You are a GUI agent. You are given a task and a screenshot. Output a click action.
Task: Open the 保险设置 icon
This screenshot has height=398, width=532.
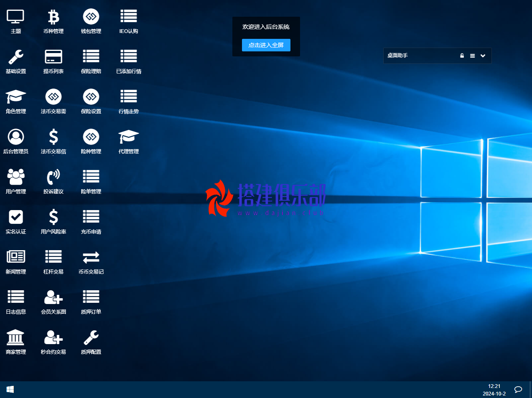tap(91, 101)
